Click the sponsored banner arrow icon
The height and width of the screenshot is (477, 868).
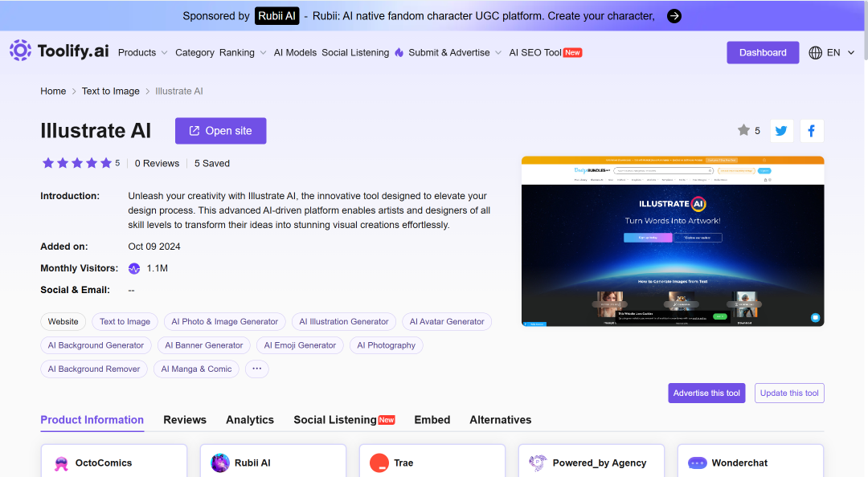coord(674,16)
